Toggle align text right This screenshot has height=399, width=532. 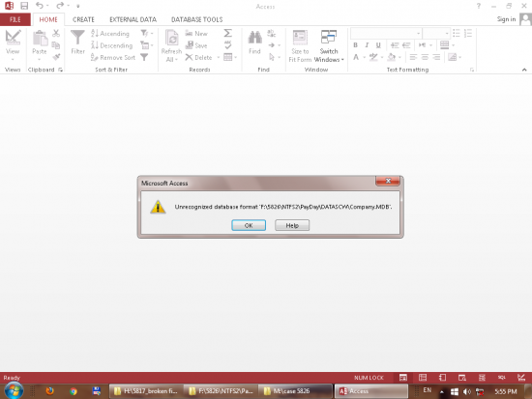tap(436, 57)
